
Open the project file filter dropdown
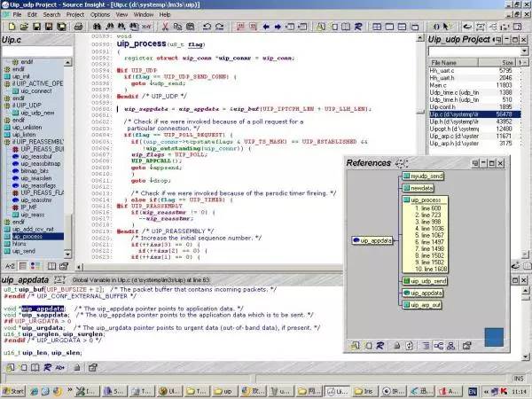tap(524, 51)
